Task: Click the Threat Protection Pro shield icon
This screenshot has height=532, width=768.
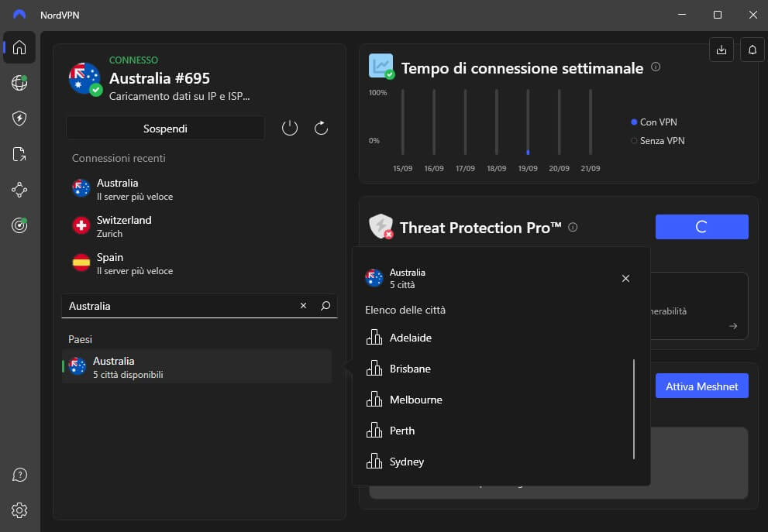Action: tap(381, 226)
